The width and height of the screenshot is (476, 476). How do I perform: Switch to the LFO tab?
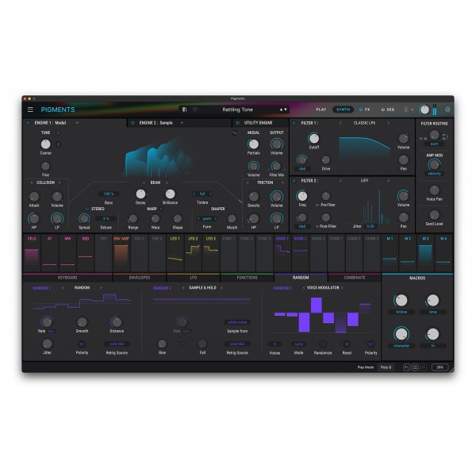pos(194,278)
